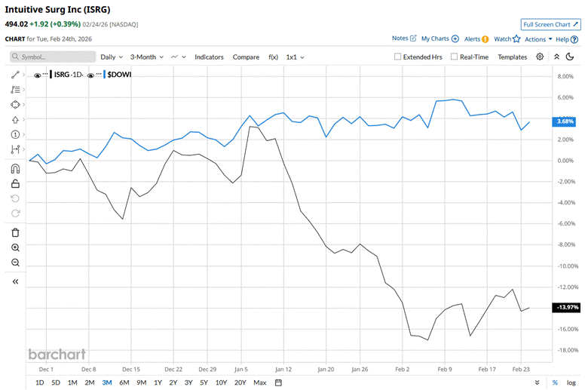The width and height of the screenshot is (588, 390).
Task: Open the f(x) expressions button
Action: (274, 57)
